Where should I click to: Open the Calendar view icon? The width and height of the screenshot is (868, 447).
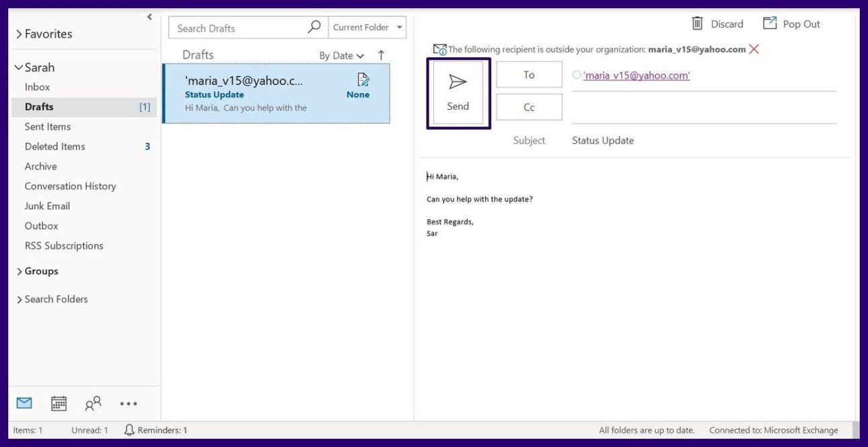pos(59,403)
